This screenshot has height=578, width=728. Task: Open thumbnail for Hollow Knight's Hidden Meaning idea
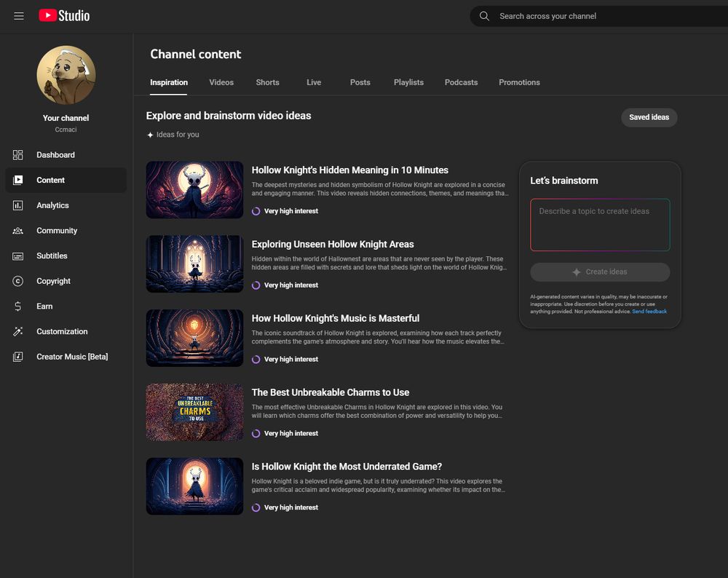point(194,189)
